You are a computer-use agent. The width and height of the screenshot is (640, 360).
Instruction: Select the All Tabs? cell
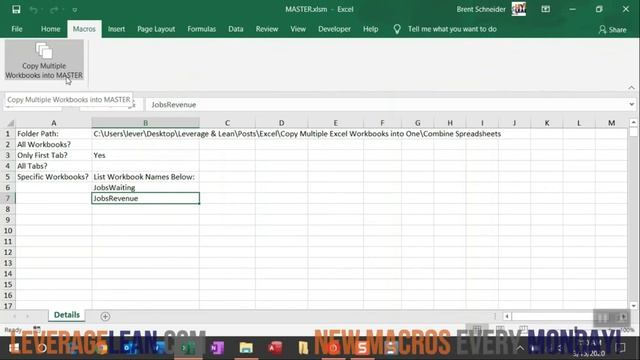click(53, 166)
